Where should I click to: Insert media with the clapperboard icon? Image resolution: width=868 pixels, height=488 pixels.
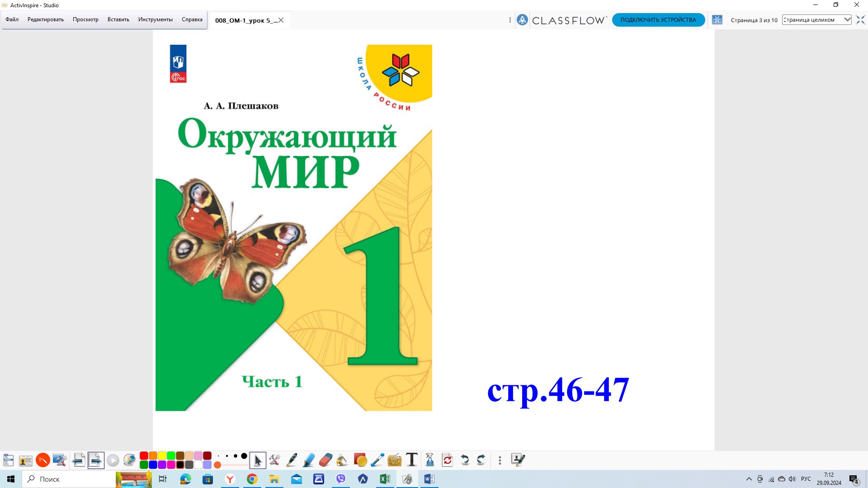point(395,460)
